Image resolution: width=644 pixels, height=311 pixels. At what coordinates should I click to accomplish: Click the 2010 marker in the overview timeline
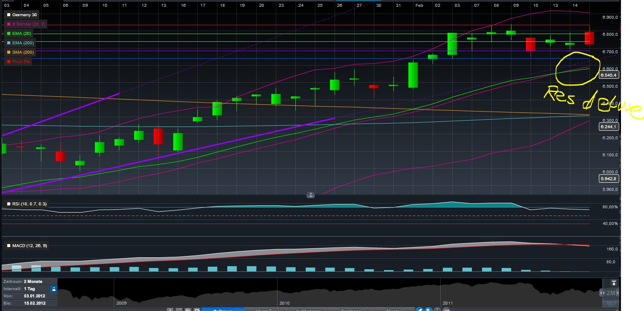284,303
